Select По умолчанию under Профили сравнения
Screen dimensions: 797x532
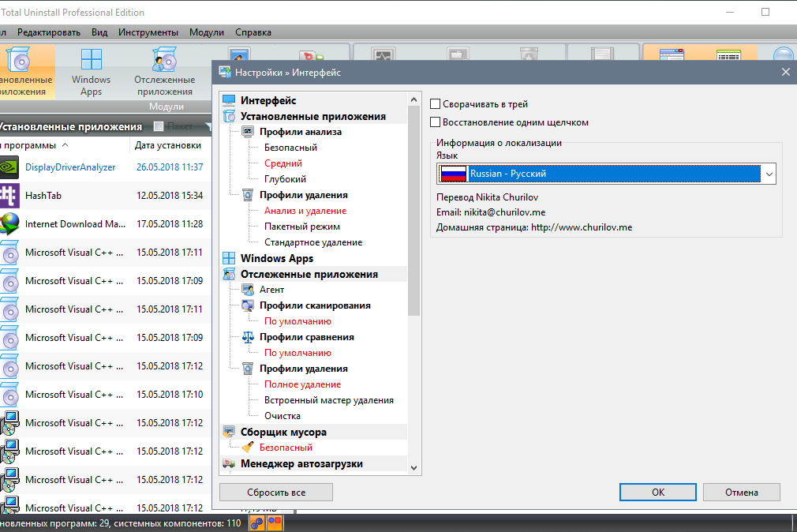coord(297,353)
